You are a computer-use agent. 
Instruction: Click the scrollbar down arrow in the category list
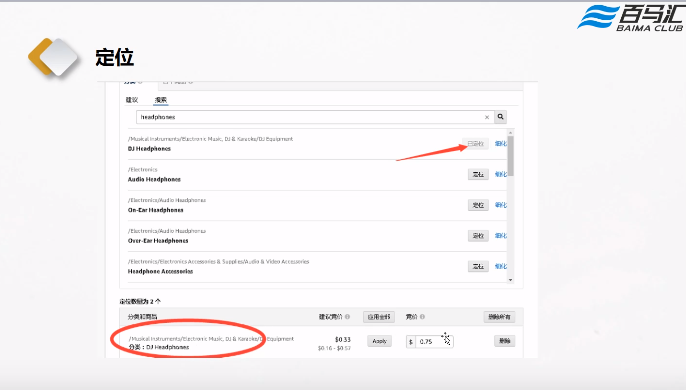tap(511, 280)
